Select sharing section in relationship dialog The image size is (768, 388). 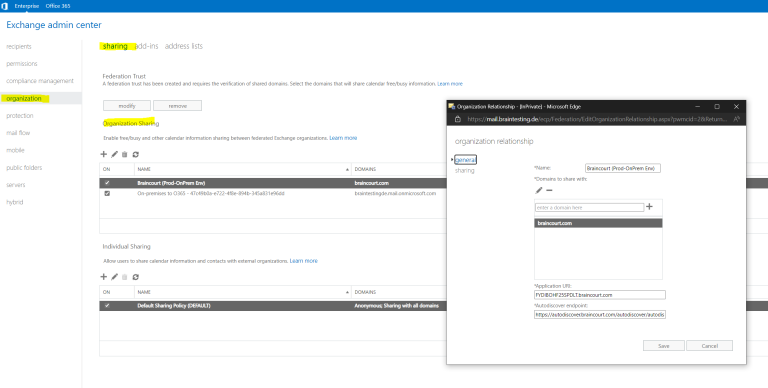pyautogui.click(x=464, y=170)
